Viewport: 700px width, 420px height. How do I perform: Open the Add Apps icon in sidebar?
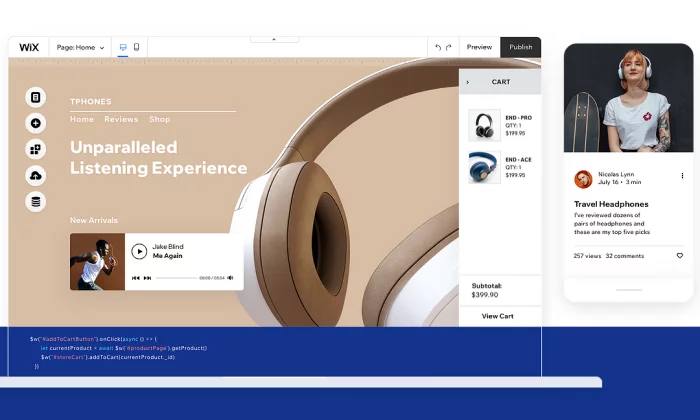[36, 149]
